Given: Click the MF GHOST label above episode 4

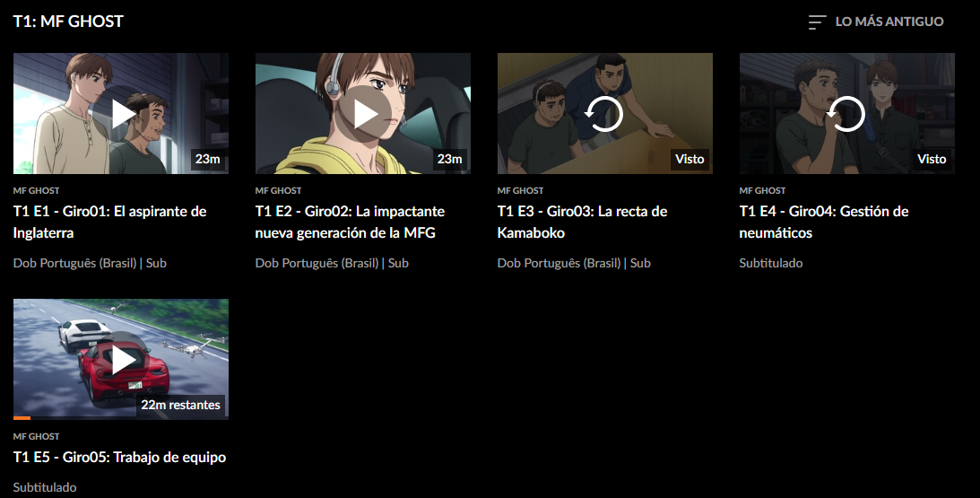Looking at the screenshot, I should click(x=762, y=190).
